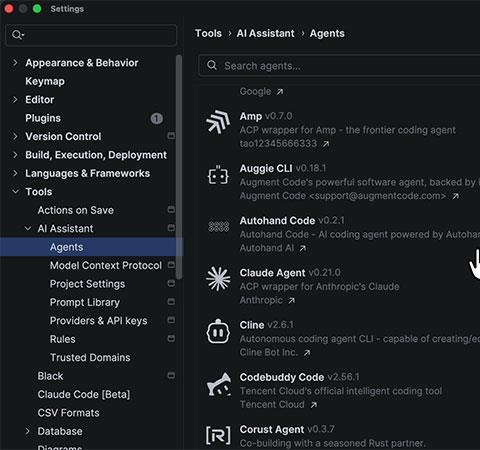This screenshot has height=450, width=480.
Task: Open the Tencent Cloud publisher link
Action: pyautogui.click(x=272, y=405)
